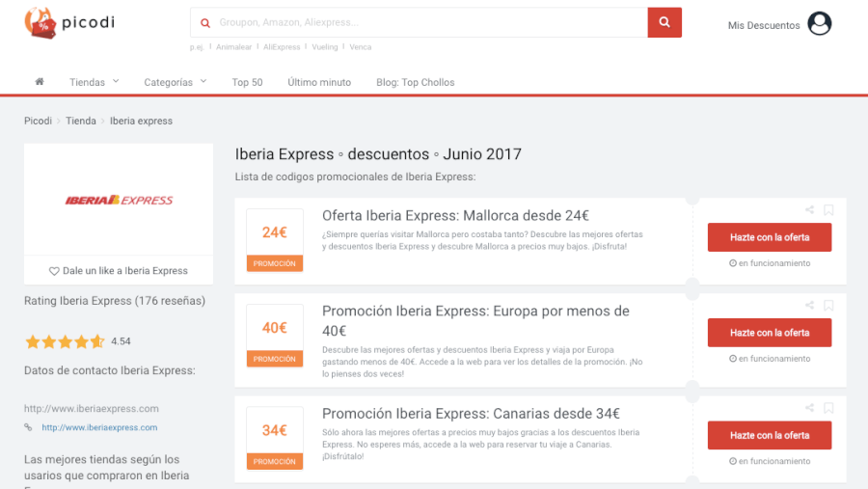Share the Canarias desde 34€ offer

pyautogui.click(x=809, y=408)
